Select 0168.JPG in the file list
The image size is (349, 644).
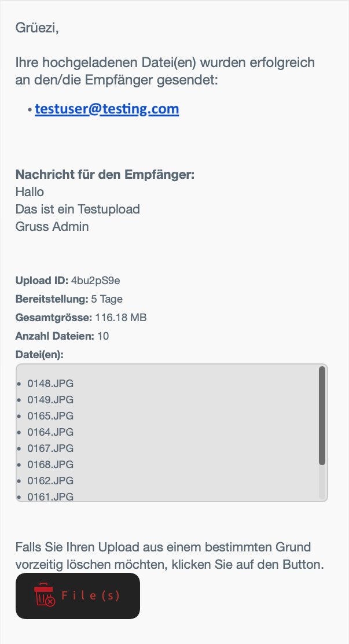click(50, 465)
